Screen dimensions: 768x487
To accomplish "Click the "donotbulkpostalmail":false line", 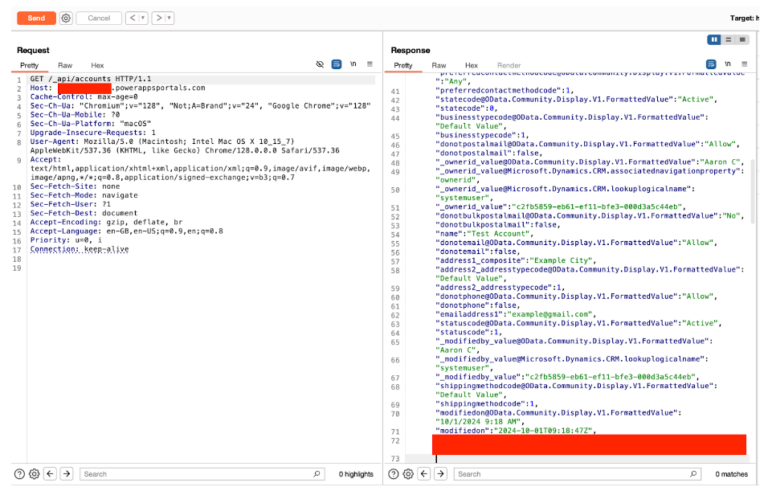I will click(498, 225).
